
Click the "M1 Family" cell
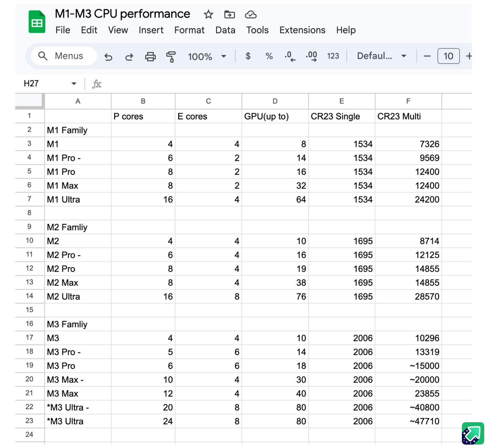(x=78, y=130)
